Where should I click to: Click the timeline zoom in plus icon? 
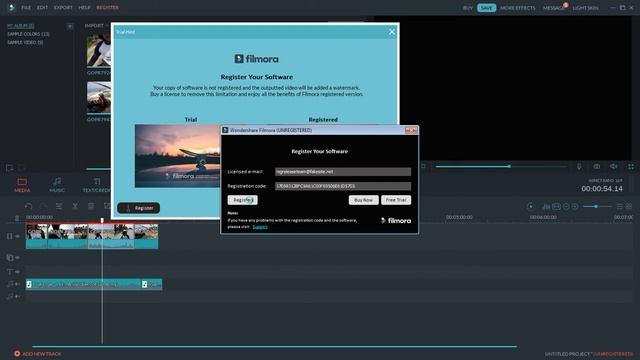pyautogui.click(x=575, y=207)
